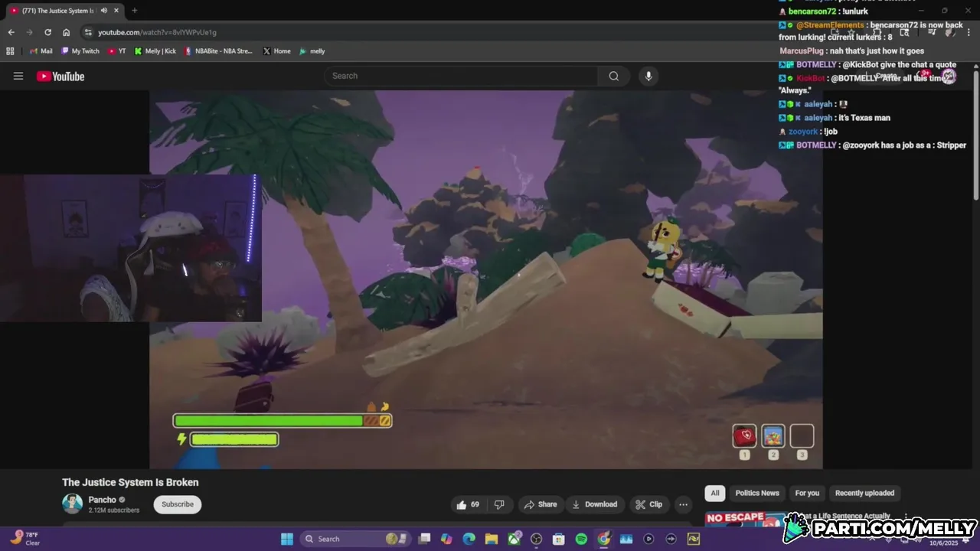Select the red inventory slot 1 item
This screenshot has width=980, height=551.
[x=744, y=436]
